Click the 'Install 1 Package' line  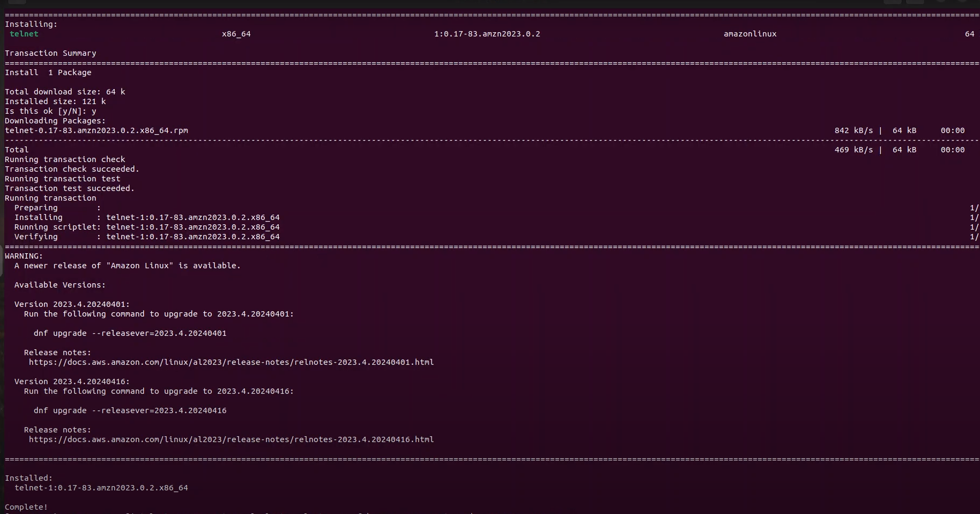point(48,72)
